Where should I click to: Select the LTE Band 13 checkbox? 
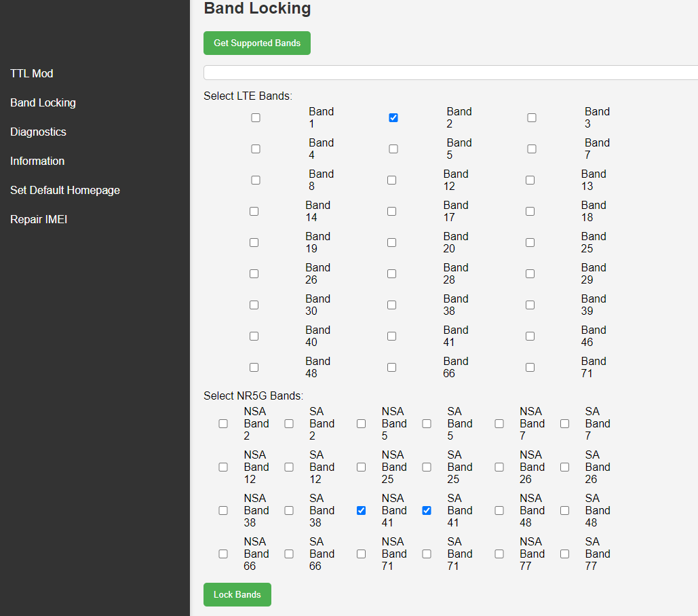tap(530, 180)
